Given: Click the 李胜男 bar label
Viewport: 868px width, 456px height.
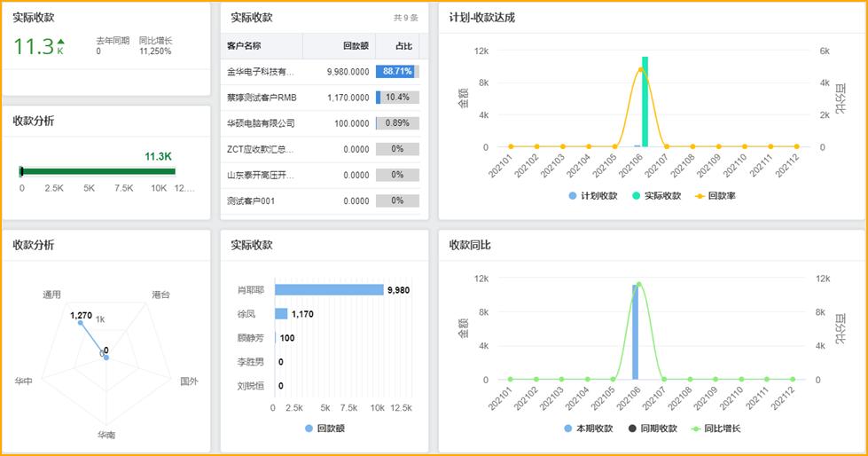Looking at the screenshot, I should pyautogui.click(x=250, y=362).
